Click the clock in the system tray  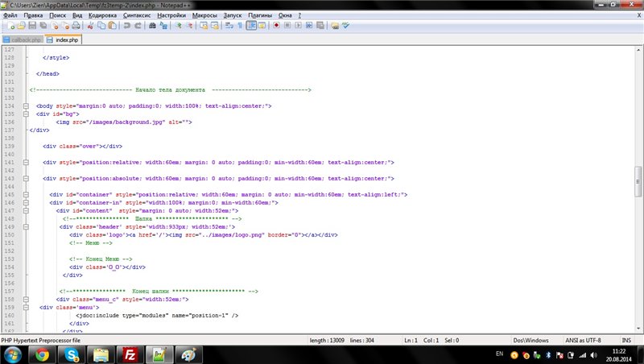click(x=621, y=354)
